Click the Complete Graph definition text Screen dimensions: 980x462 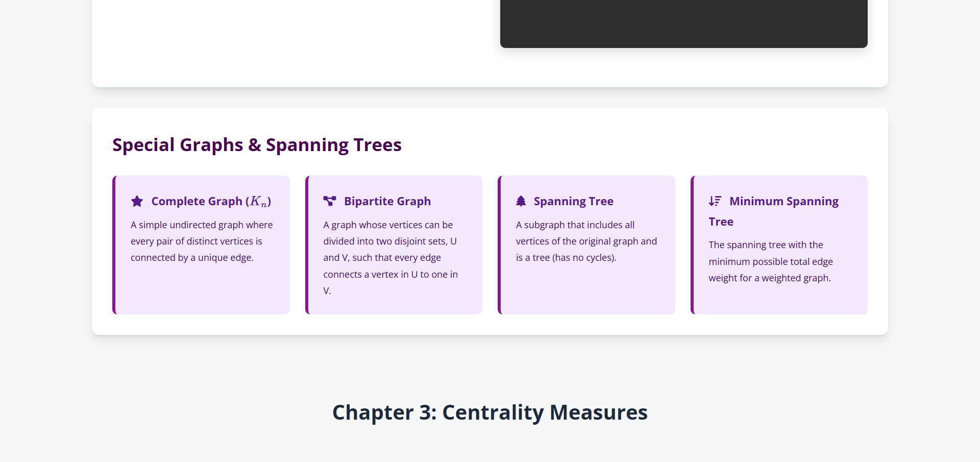pyautogui.click(x=202, y=241)
